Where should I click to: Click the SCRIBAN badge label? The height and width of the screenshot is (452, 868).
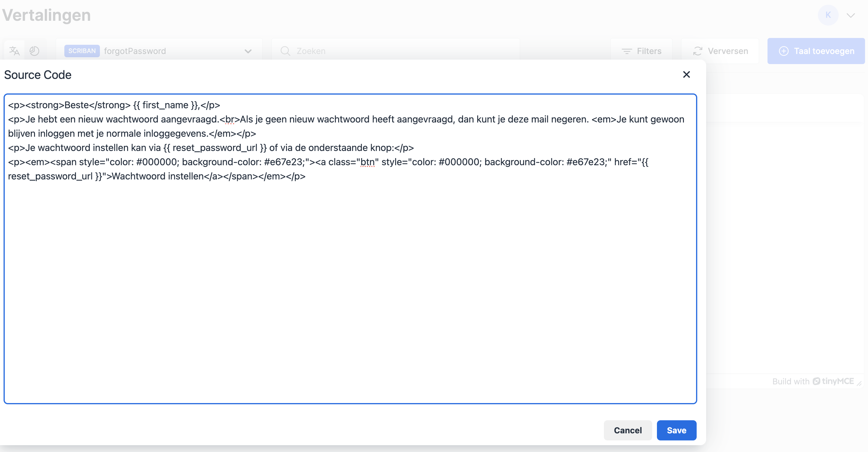pyautogui.click(x=82, y=51)
